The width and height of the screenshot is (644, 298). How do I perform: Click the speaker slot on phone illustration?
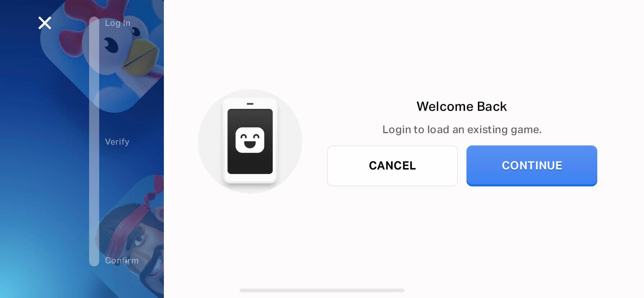tap(250, 104)
